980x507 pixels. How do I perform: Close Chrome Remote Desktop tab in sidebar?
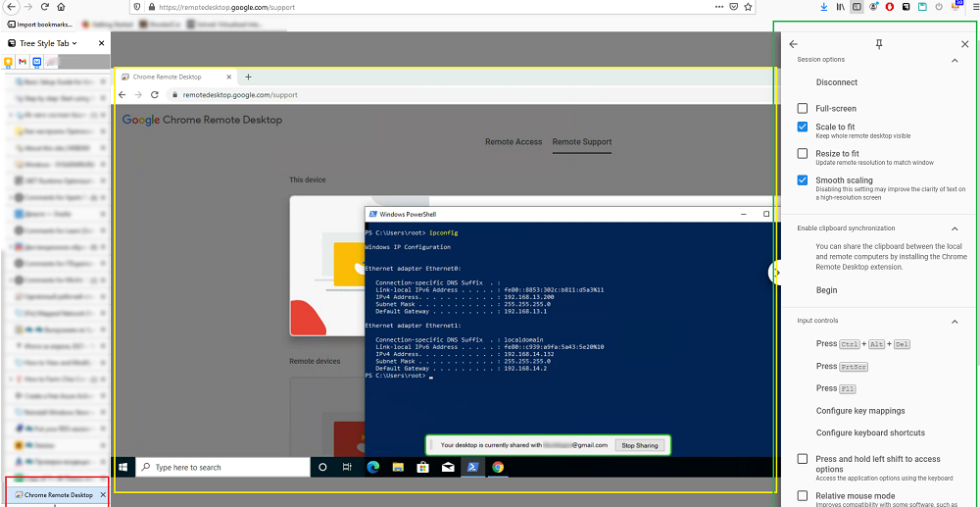[x=103, y=494]
